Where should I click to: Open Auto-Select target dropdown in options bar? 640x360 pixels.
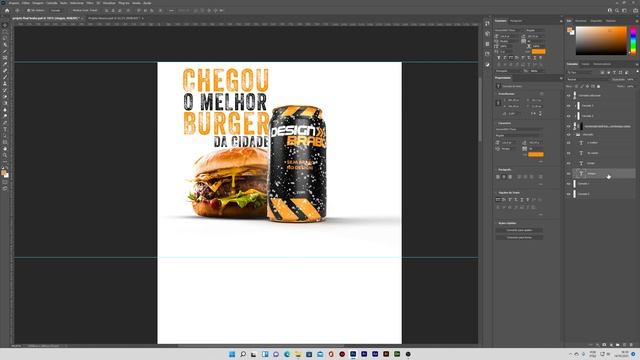pos(56,11)
